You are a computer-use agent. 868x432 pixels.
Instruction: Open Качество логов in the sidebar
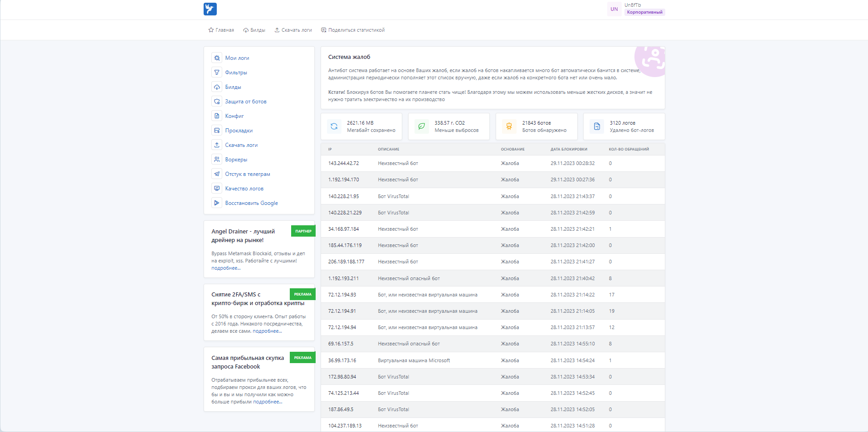tap(244, 189)
